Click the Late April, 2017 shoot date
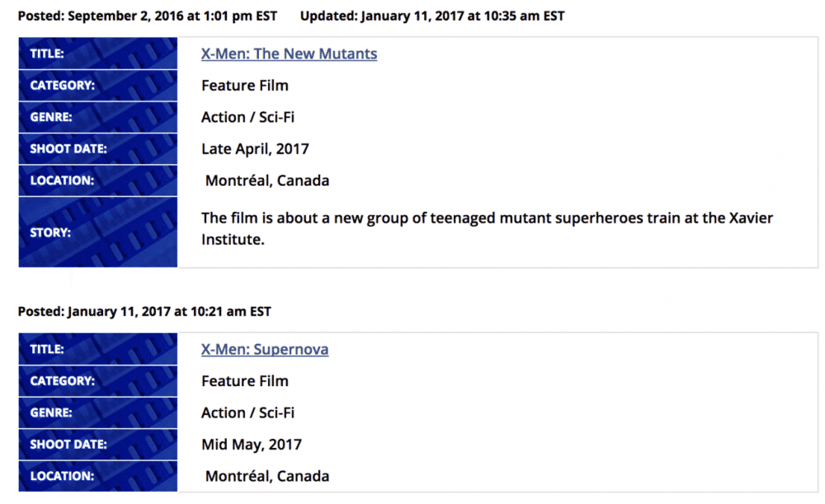This screenshot has width=825, height=504. pos(255,148)
